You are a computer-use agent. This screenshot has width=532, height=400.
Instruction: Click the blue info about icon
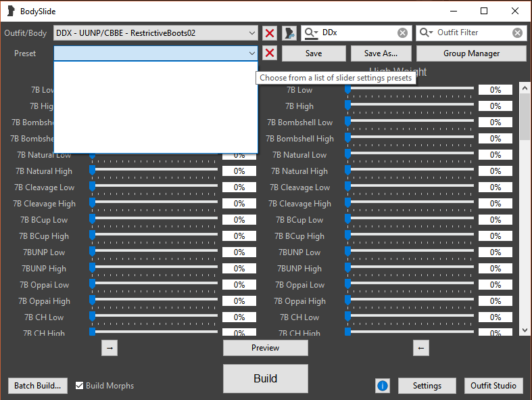coord(383,386)
